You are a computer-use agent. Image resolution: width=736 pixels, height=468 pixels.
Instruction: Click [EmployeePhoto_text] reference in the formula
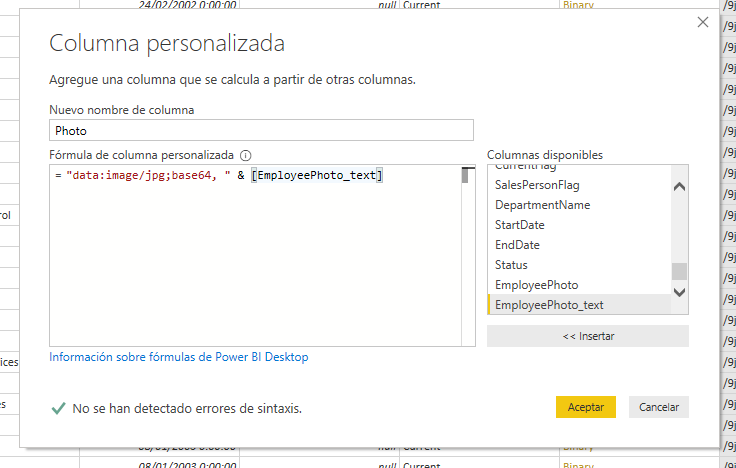pyautogui.click(x=317, y=175)
